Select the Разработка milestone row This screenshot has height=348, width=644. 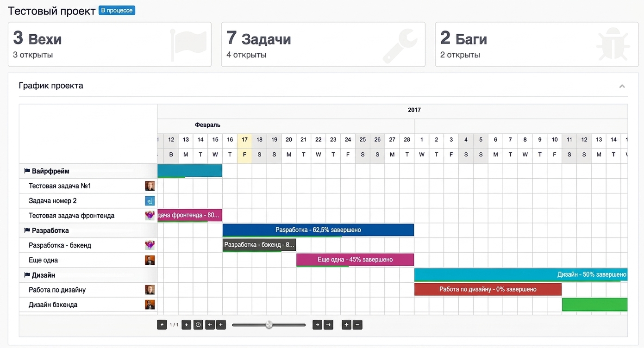tap(88, 230)
